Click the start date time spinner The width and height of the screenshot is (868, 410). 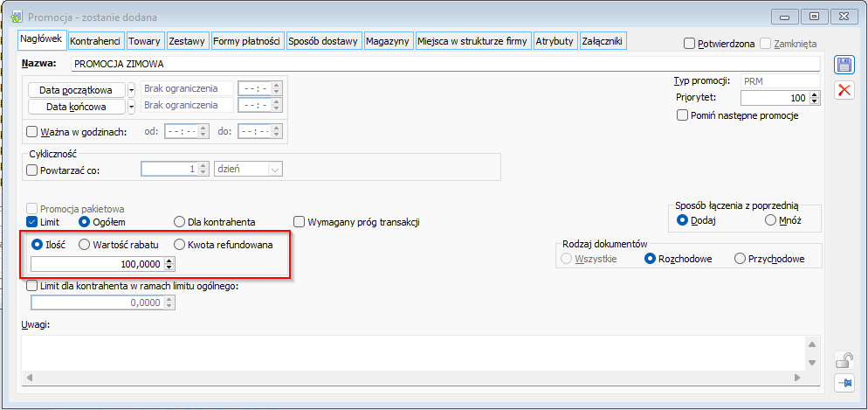pos(278,88)
